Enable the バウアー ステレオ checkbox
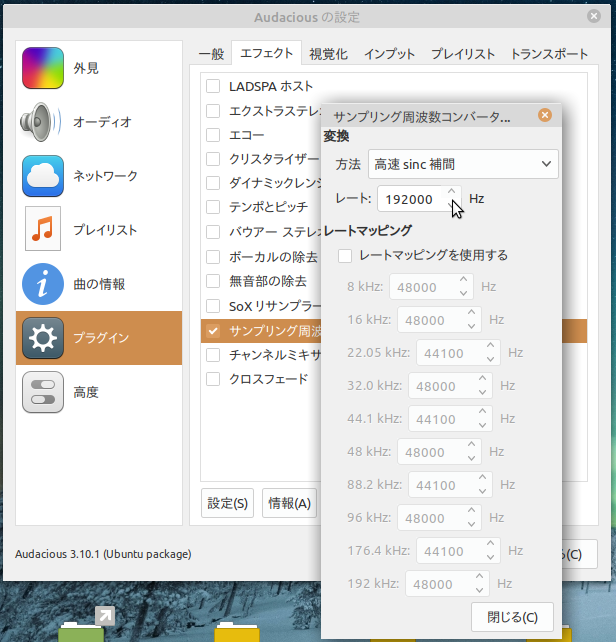The image size is (616, 642). [213, 232]
